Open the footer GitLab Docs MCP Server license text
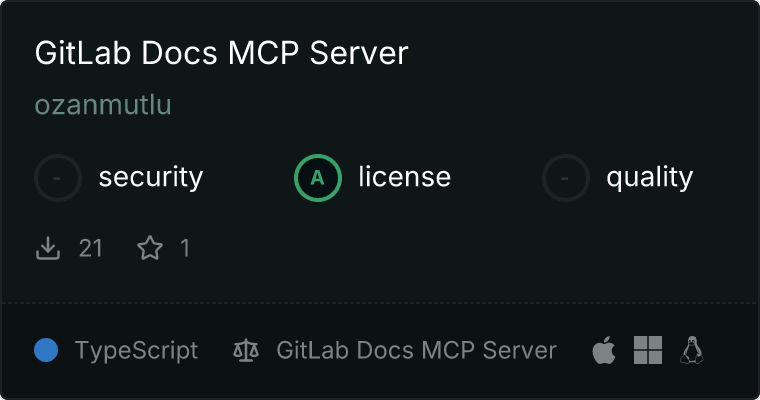760x400 pixels. 416,351
